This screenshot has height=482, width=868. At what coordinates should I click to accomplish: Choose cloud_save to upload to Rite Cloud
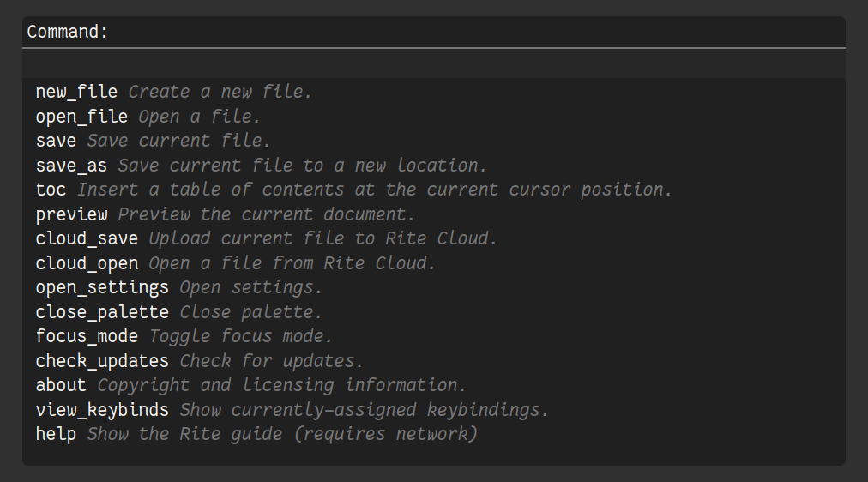(x=87, y=238)
